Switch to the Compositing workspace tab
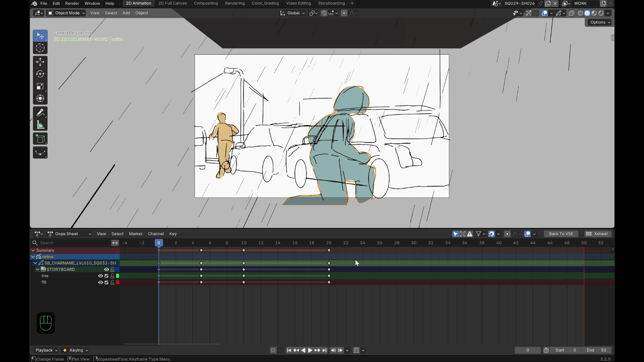 (206, 3)
